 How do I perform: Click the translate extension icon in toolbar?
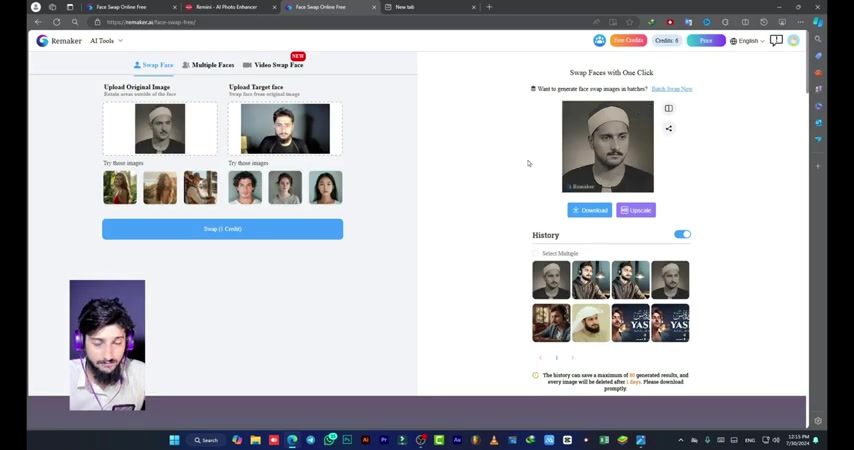pos(688,22)
